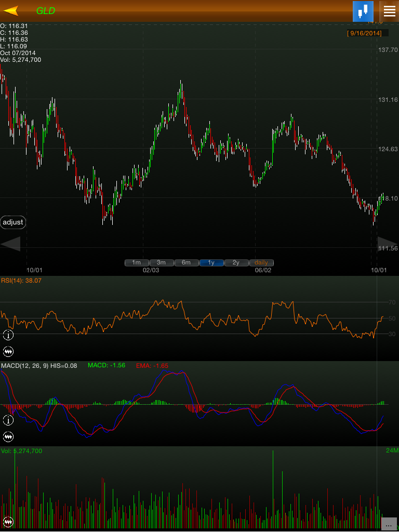Tap the yellow back arrow
This screenshot has width=399, height=532.
pyautogui.click(x=11, y=11)
